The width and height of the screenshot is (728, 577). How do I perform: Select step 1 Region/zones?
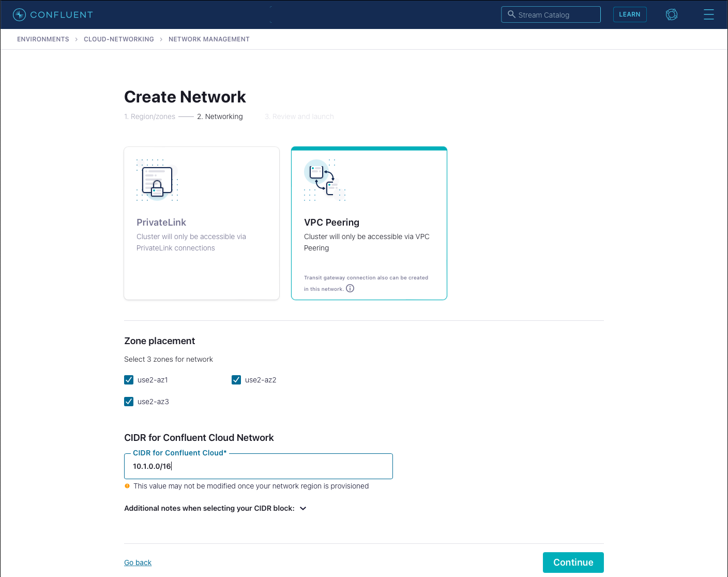150,116
